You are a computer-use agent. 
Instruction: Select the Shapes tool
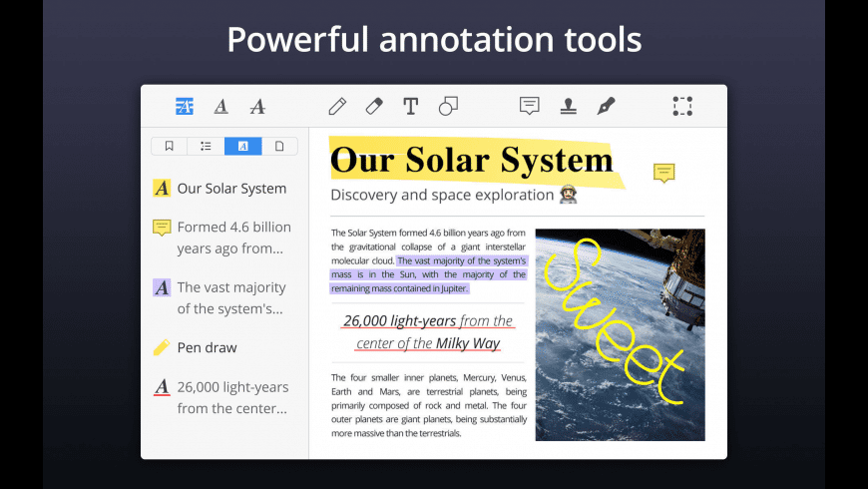(x=448, y=106)
